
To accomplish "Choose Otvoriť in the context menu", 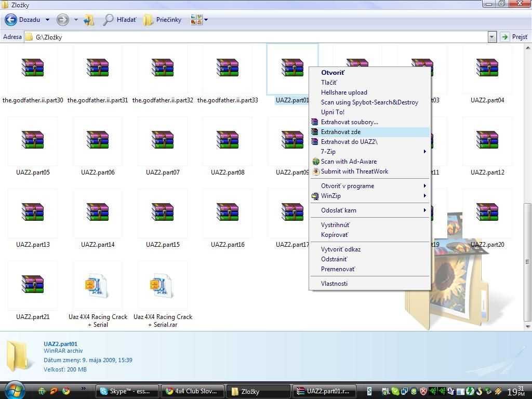I will tap(370, 73).
